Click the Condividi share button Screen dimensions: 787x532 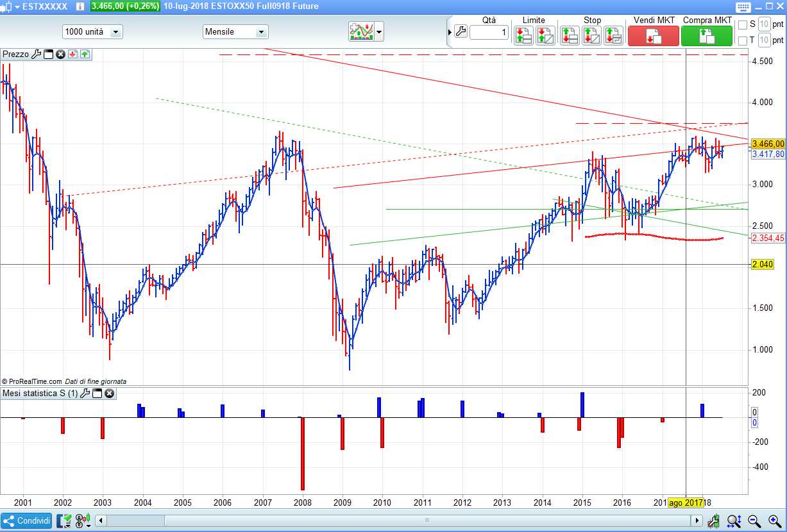27,521
